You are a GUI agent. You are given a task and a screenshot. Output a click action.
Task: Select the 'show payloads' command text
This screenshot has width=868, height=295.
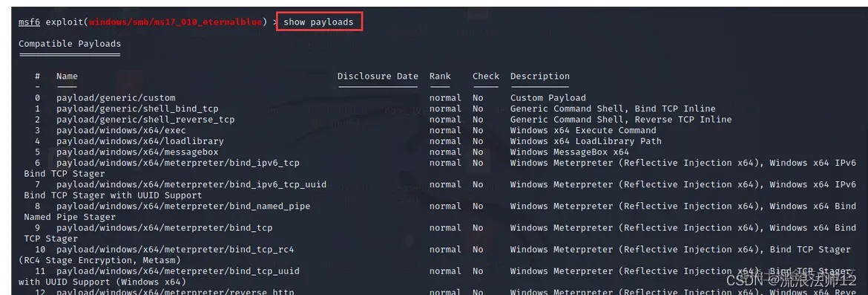318,22
